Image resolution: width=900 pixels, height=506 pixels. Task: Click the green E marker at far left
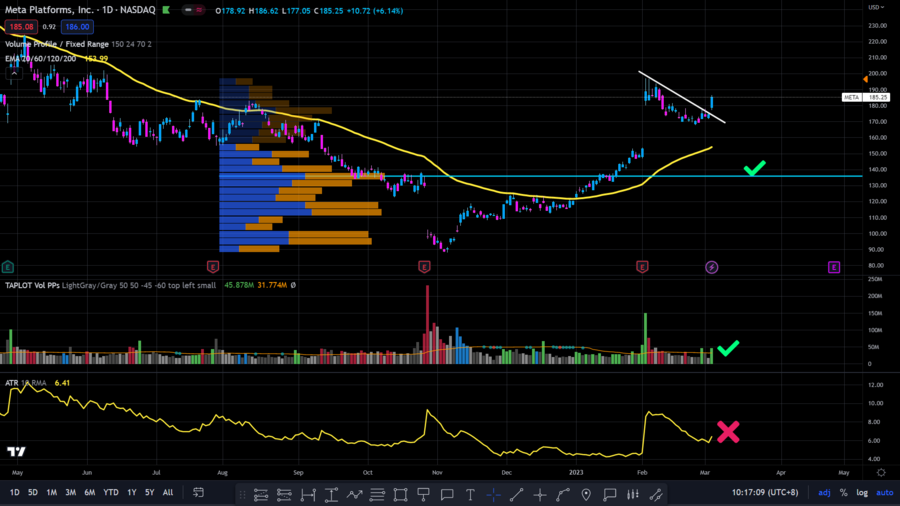[x=7, y=267]
